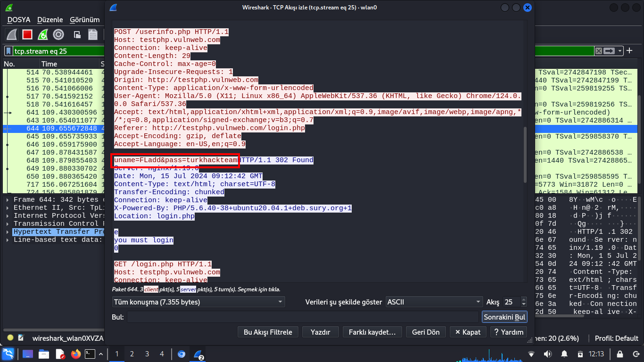This screenshot has height=362, width=644.
Task: Switch to the Chromium window in taskbar
Action: point(182,354)
